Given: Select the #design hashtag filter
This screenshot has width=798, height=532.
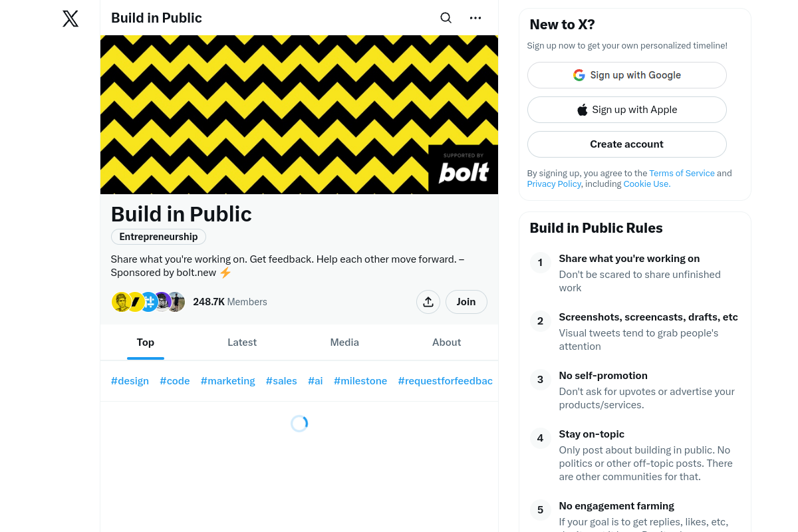Looking at the screenshot, I should [130, 380].
